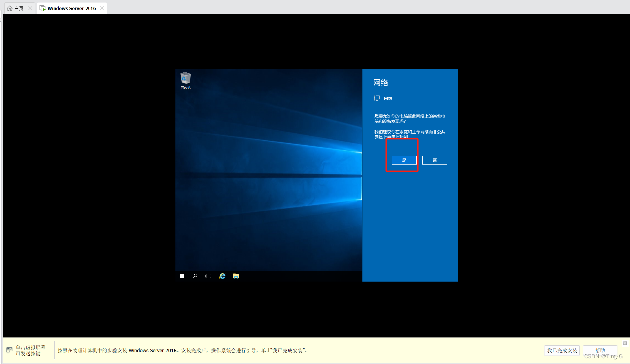Viewport: 630px width, 364px height.
Task: Switch to the 主页 (Home) tab
Action: pos(19,8)
